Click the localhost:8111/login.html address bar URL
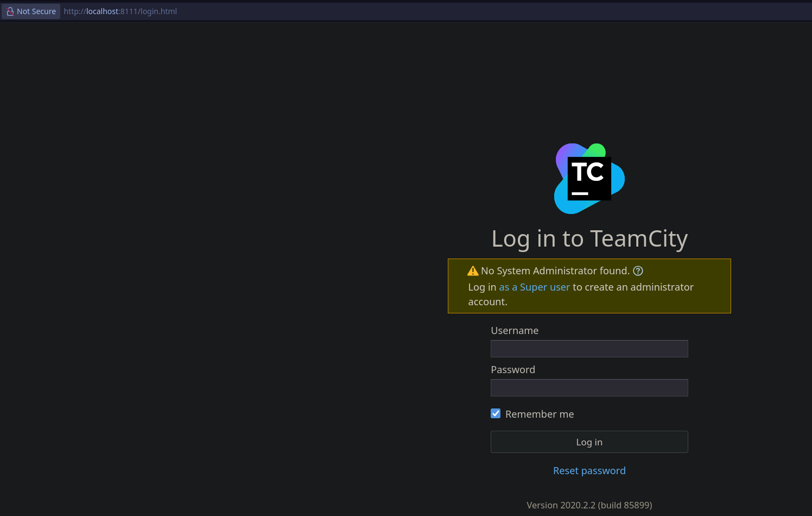Screen dimensions: 812x516 (x=120, y=11)
